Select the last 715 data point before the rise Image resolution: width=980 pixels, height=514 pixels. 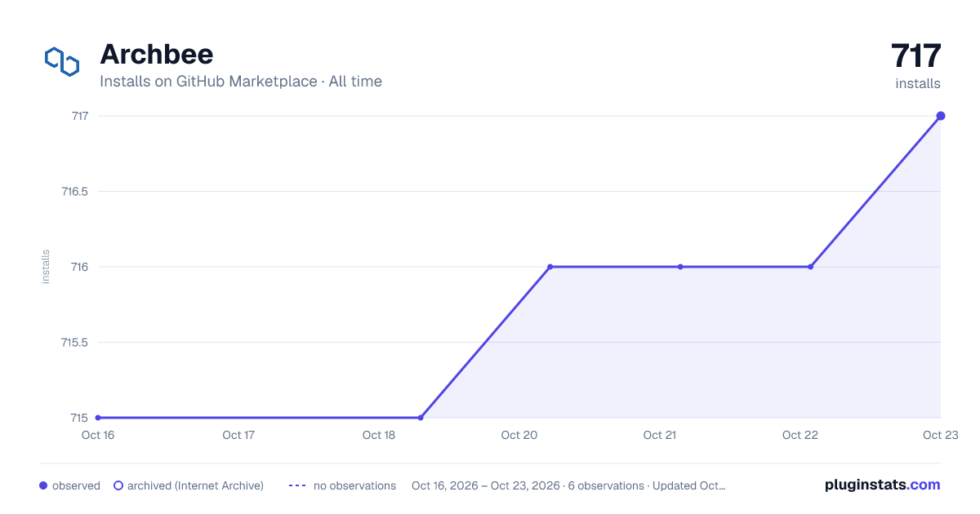pos(421,418)
